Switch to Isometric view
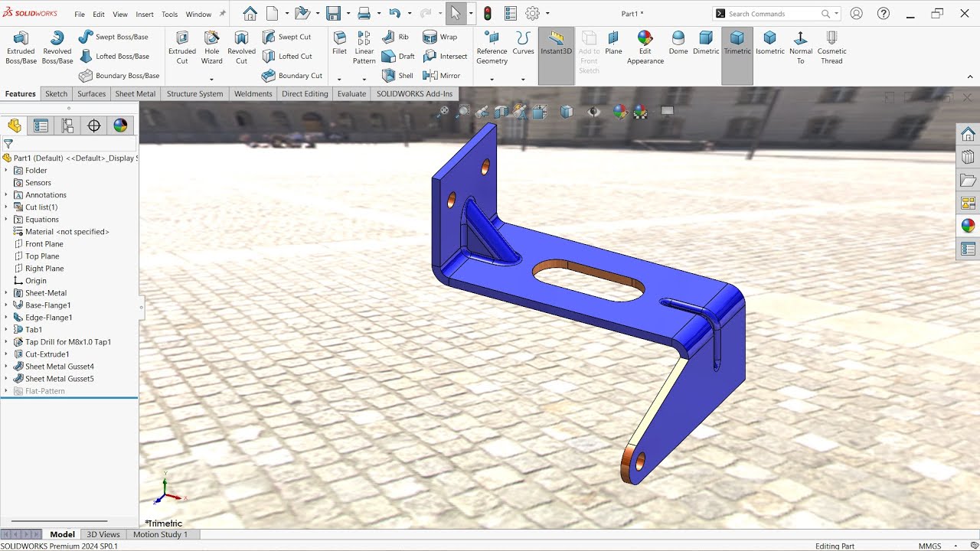Image resolution: width=980 pixels, height=551 pixels. tap(770, 43)
